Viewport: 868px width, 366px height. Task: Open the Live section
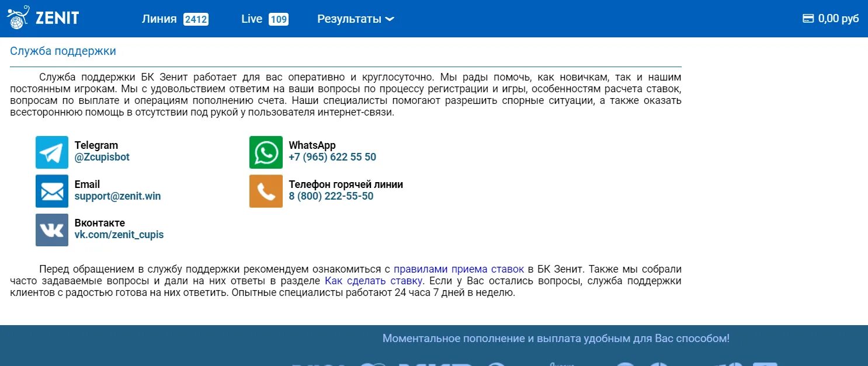tap(252, 19)
